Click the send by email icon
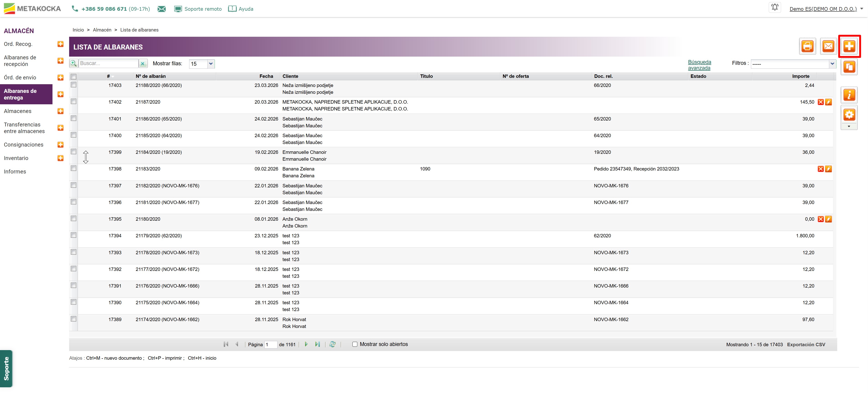This screenshot has width=868, height=393. 828,46
